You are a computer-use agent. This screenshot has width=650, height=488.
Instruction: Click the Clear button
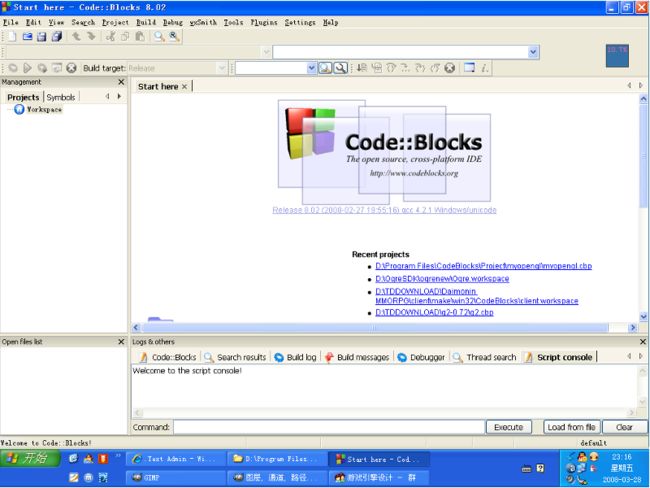point(624,427)
